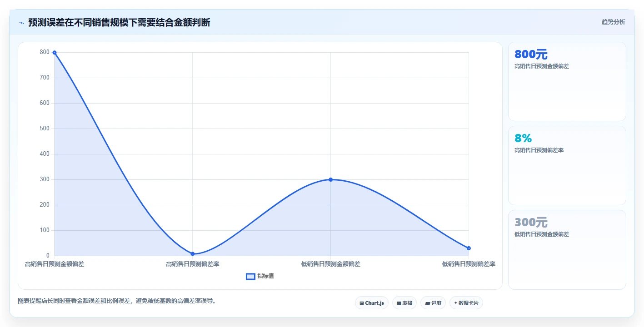The height and width of the screenshot is (327, 644).
Task: Click the x-axis label 高销售日预测偏差率
Action: click(x=193, y=264)
